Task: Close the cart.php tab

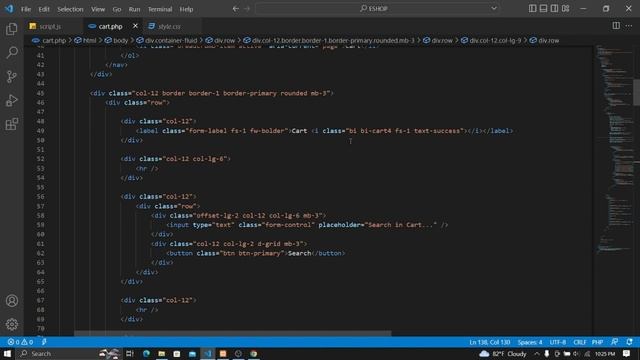Action: tap(135, 26)
